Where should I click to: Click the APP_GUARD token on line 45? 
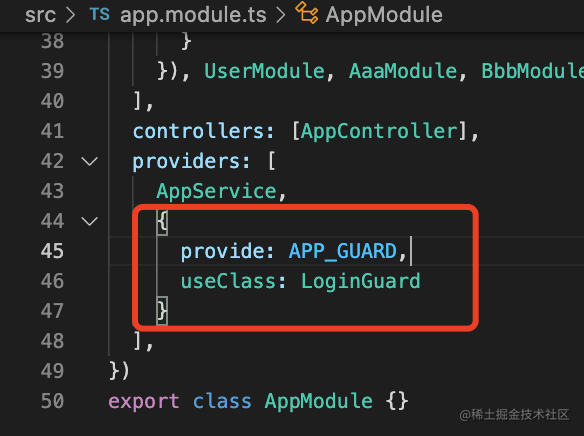click(342, 251)
